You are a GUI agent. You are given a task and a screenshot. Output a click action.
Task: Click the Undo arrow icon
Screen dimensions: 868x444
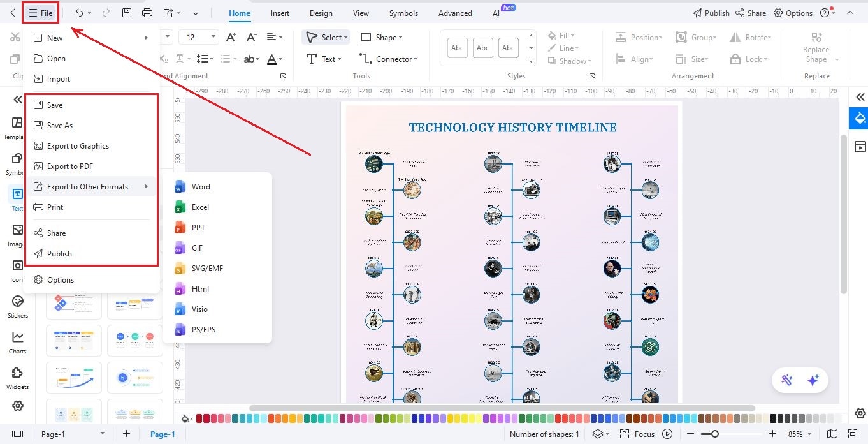(79, 13)
